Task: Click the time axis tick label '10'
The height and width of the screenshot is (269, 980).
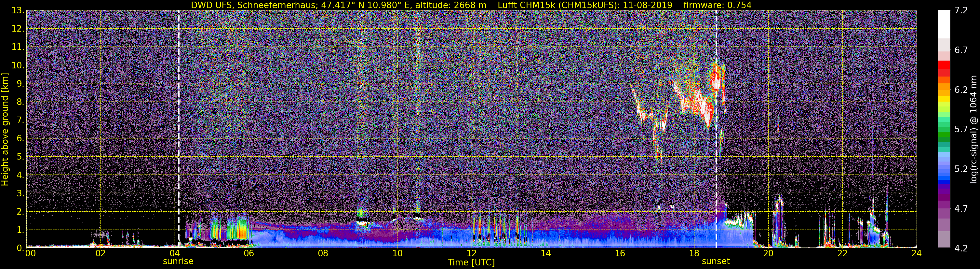Action: point(397,253)
